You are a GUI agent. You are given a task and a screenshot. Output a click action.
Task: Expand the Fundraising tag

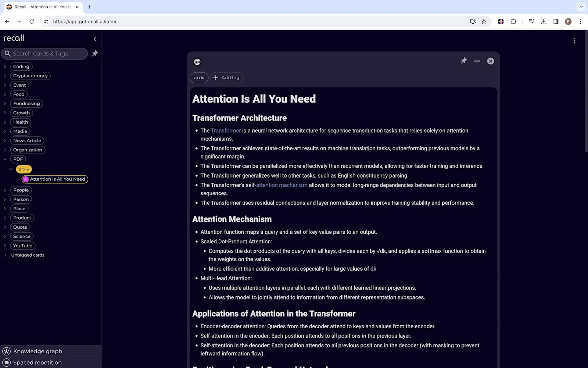point(5,104)
